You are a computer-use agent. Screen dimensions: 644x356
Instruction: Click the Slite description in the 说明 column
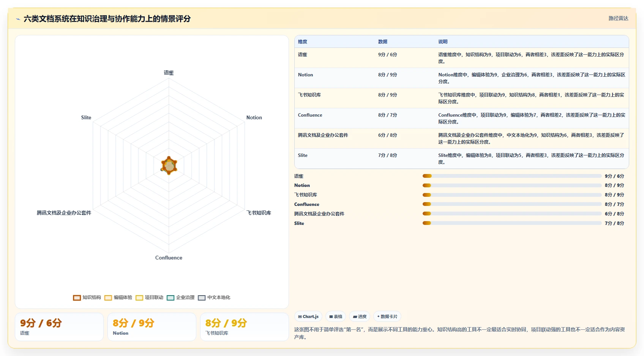531,159
